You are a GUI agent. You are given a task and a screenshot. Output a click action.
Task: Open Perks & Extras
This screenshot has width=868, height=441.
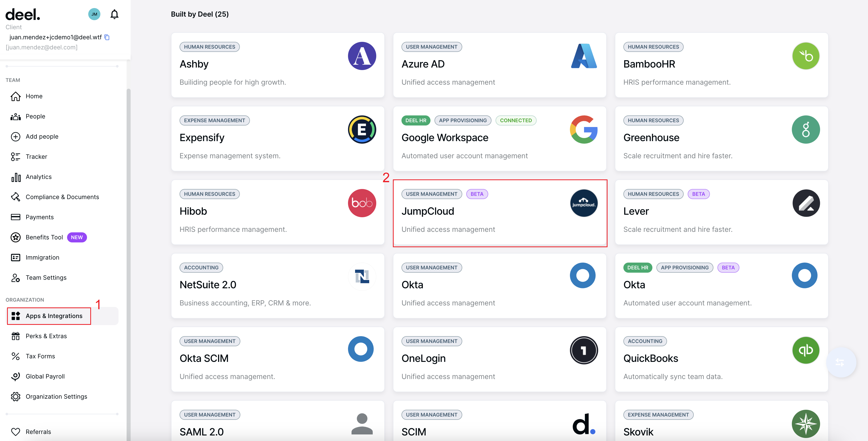(62, 336)
